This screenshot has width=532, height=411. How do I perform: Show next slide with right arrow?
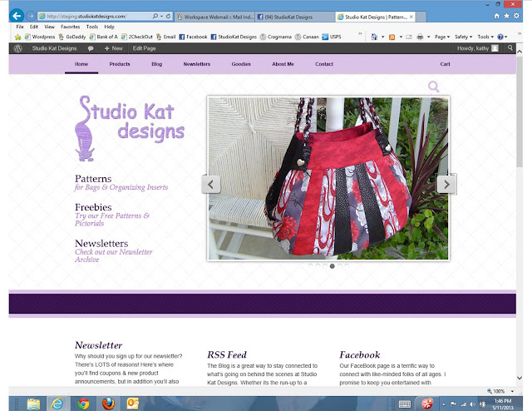pos(446,185)
